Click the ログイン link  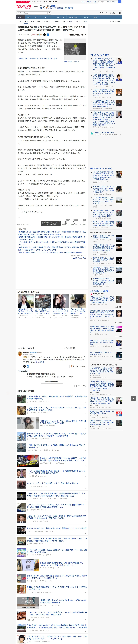[x=42, y=8]
